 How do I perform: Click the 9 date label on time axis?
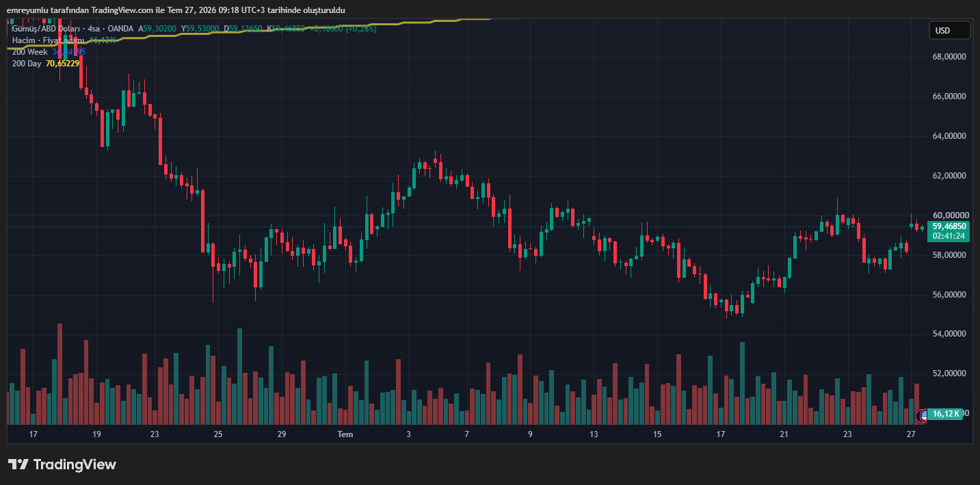click(530, 434)
